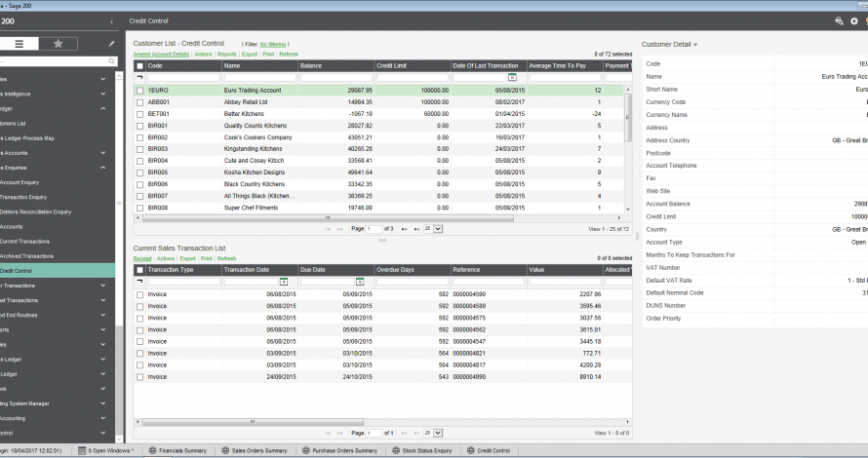This screenshot has height=458, width=868.
Task: Click Refresh in customer list toolbar
Action: 289,55
